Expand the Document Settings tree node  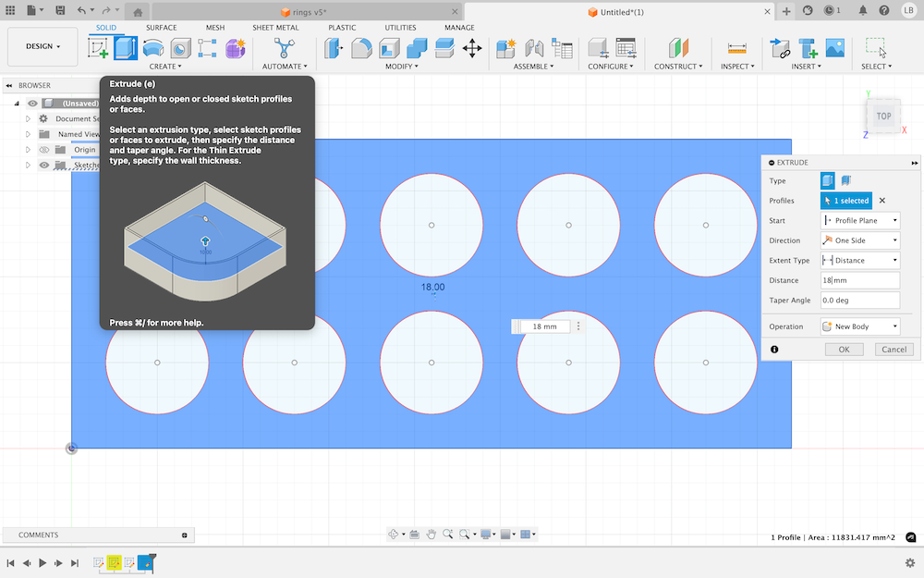tap(28, 118)
